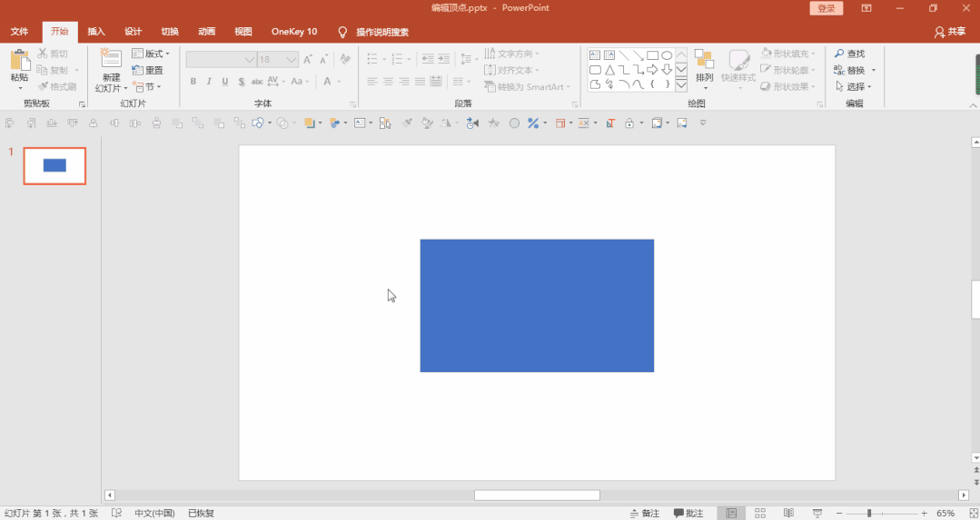Click align left icon in quick toolbar
This screenshot has width=980, height=520.
9,123
